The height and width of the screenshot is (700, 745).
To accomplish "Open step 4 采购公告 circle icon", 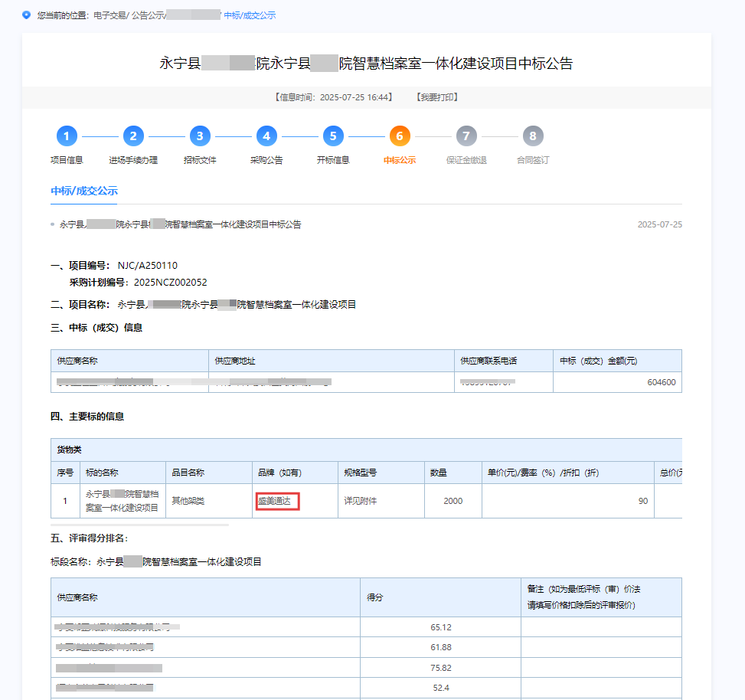I will point(266,136).
